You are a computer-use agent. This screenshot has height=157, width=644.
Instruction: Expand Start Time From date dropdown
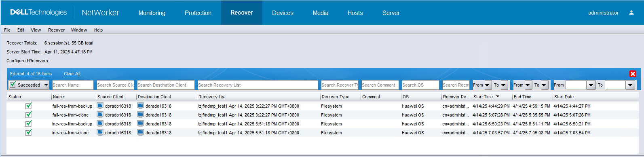point(487,85)
